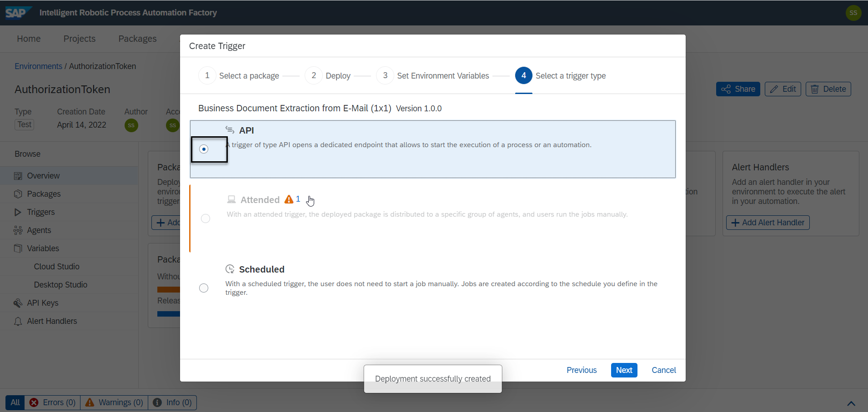The image size is (868, 412).
Task: Open the Packages top menu tab
Action: [x=137, y=39]
